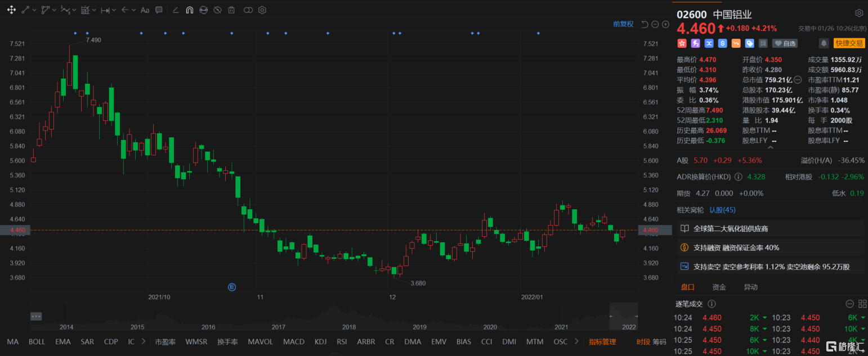Select the line segment drawing tool
This screenshot has width=868, height=356.
(26, 10)
